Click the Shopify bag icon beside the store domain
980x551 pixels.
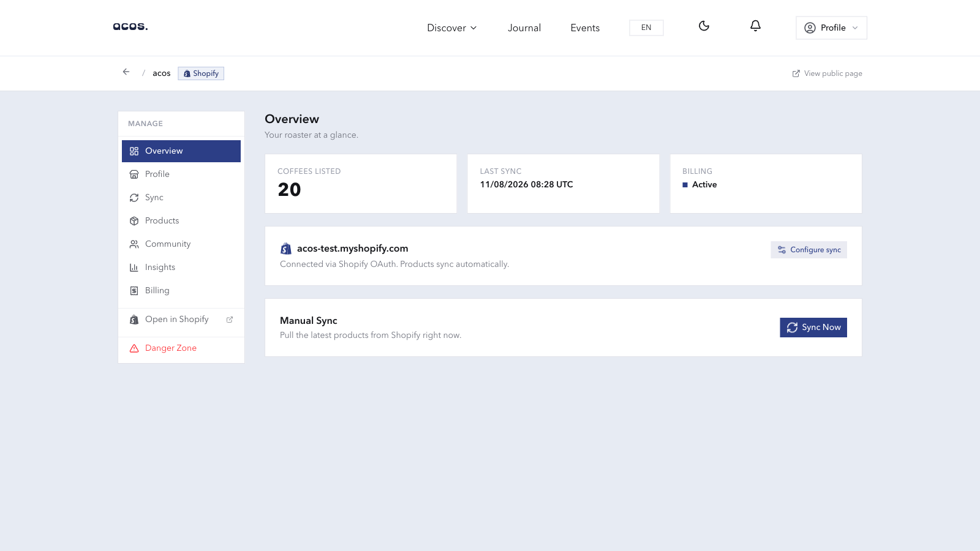coord(286,249)
